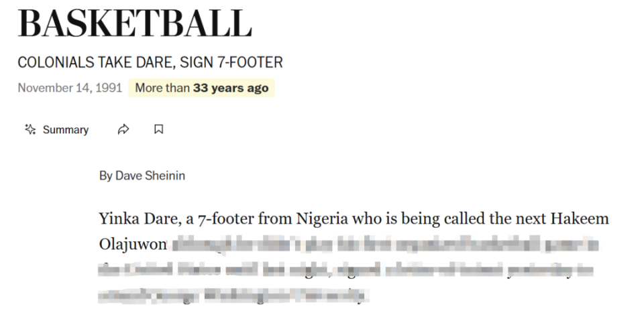Click the word Olajuwon in the second line
Screen dimensions: 644x317
[133, 244]
